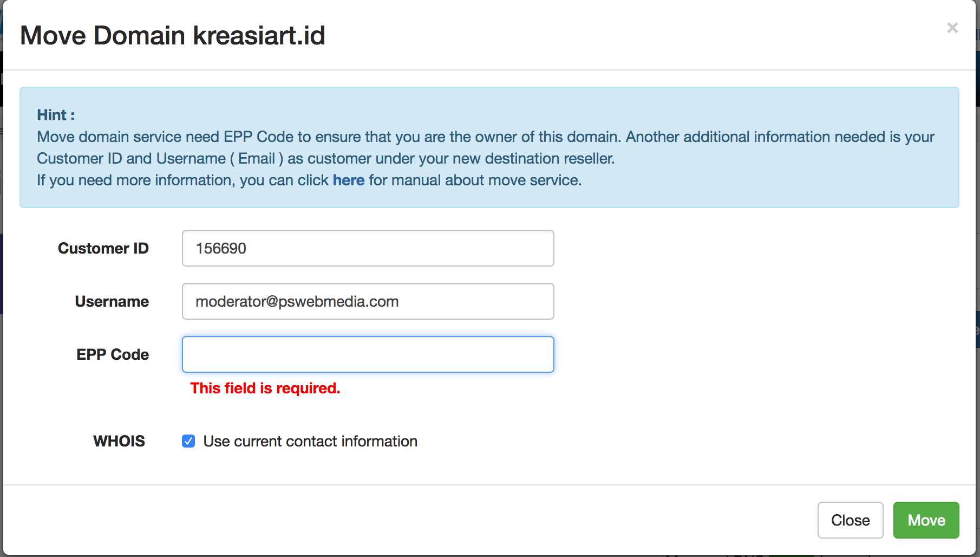Dismiss the dialog with the X icon
The image size is (980, 557).
click(x=952, y=28)
